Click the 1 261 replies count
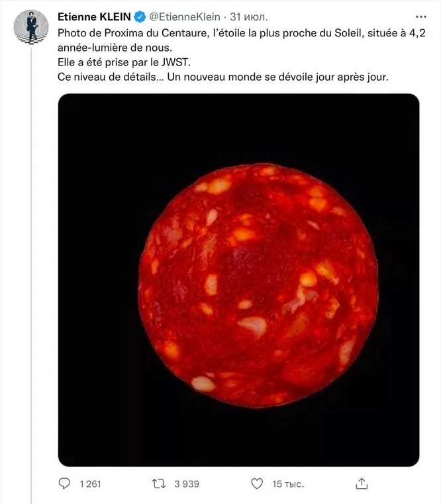The height and width of the screenshot is (504, 441). [x=91, y=483]
